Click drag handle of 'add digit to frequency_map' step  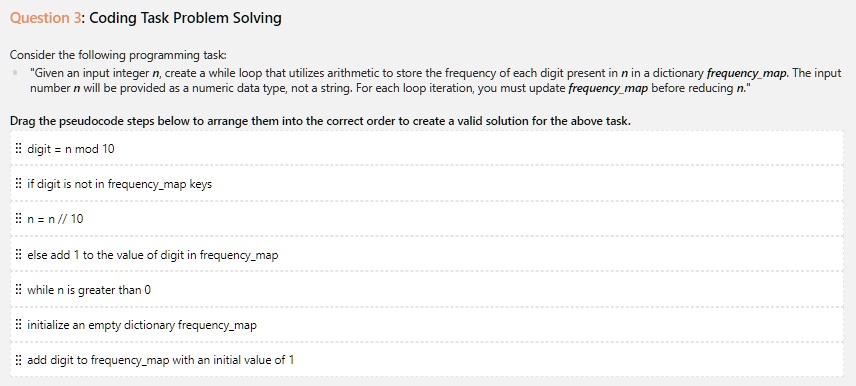pos(19,360)
